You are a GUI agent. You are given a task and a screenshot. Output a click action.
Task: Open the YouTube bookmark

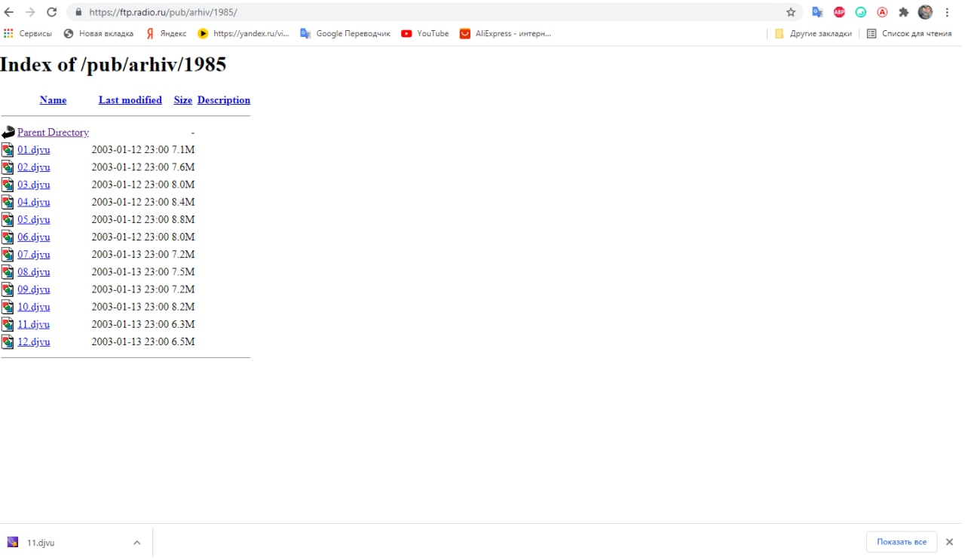point(425,33)
